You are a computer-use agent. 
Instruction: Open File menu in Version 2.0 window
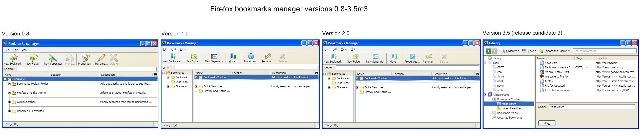point(326,49)
